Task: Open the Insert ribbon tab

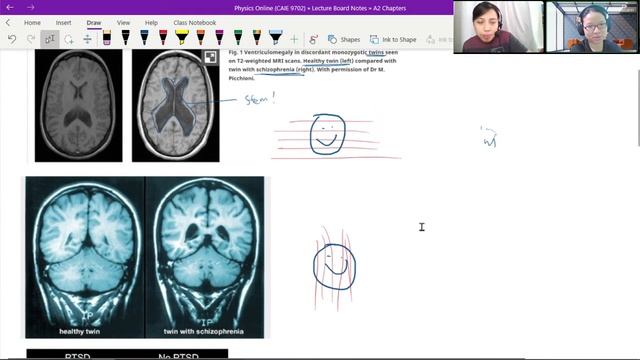Action: (63, 23)
